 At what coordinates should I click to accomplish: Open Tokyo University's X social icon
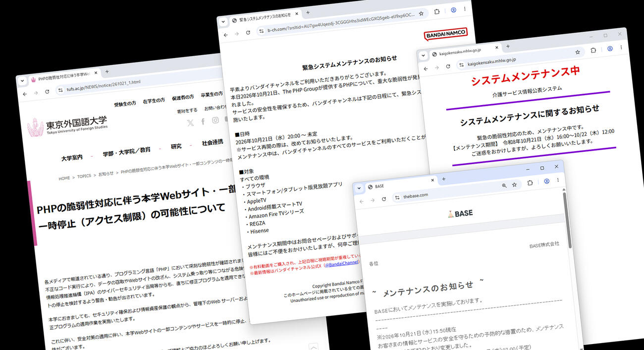tap(191, 122)
